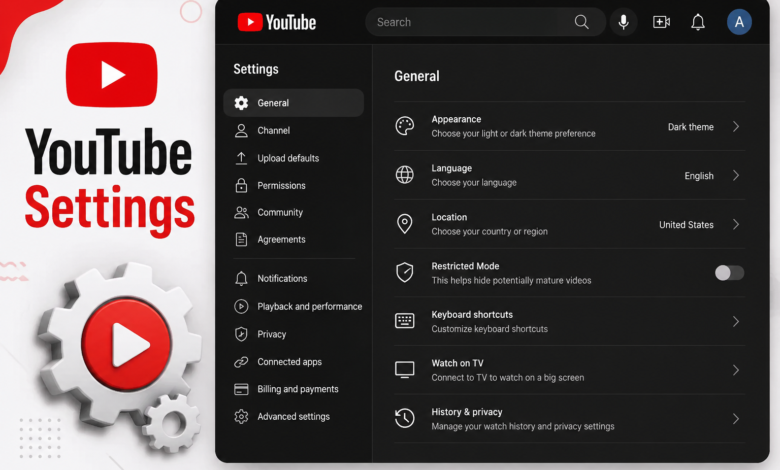This screenshot has width=780, height=470.
Task: Click the Appearance title text
Action: coord(456,119)
